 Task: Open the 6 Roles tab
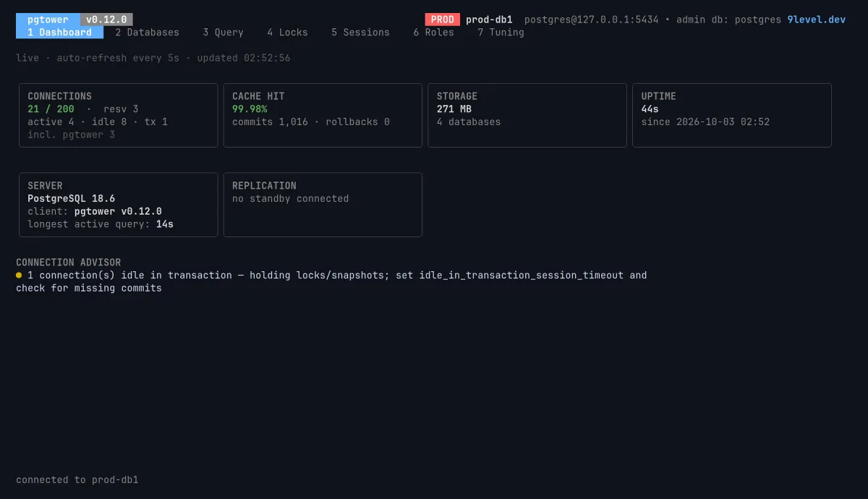[433, 33]
